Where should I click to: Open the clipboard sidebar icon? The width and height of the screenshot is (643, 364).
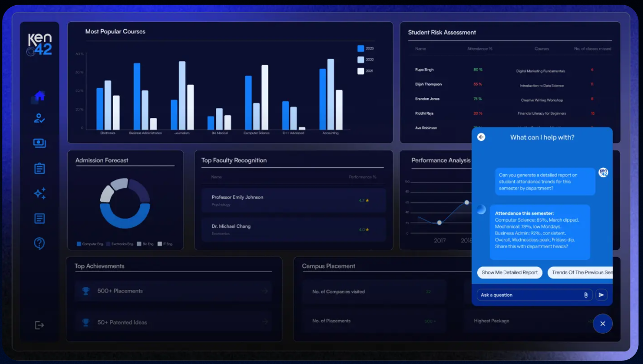(x=39, y=168)
